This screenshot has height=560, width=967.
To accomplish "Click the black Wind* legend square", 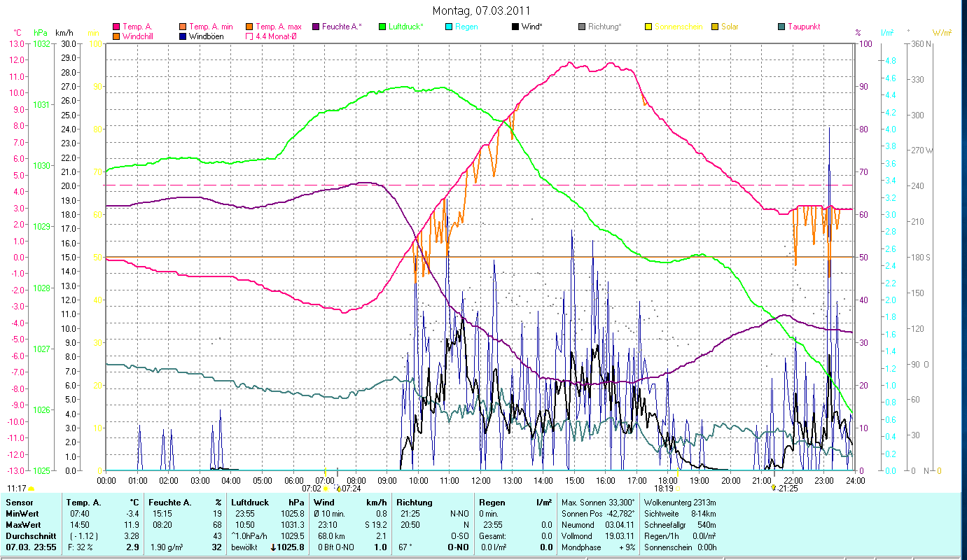I will click(x=515, y=27).
